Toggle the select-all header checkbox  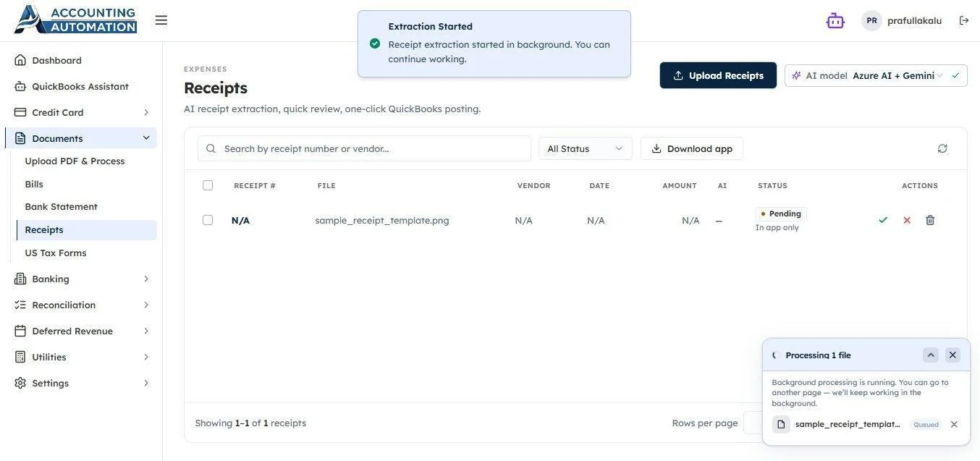[208, 185]
